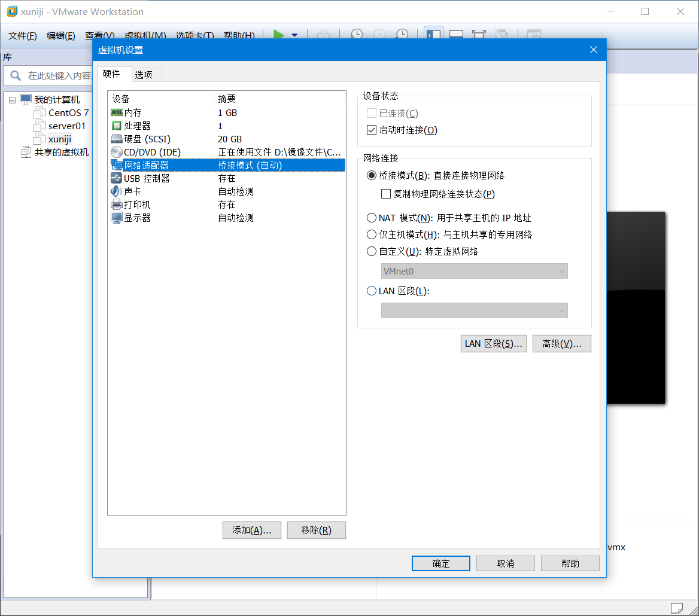
Task: Open the 编辑(E) menu
Action: coord(61,36)
